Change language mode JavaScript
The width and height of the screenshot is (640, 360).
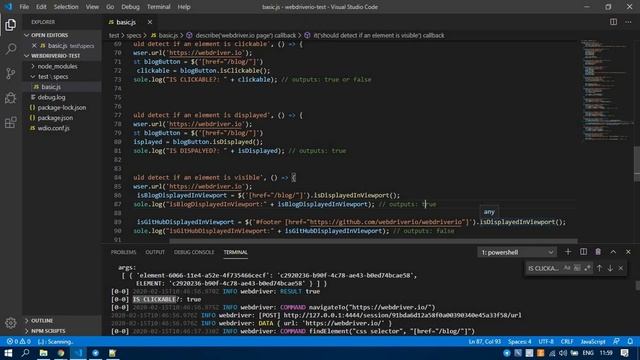593,341
